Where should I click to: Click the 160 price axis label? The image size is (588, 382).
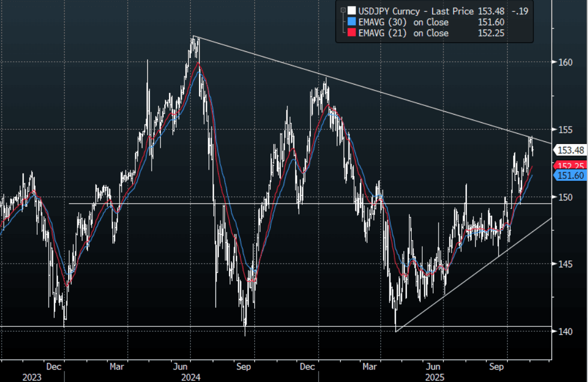(565, 62)
